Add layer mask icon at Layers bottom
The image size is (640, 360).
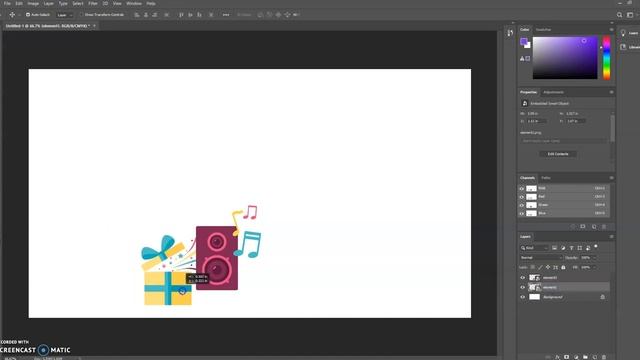[567, 357]
